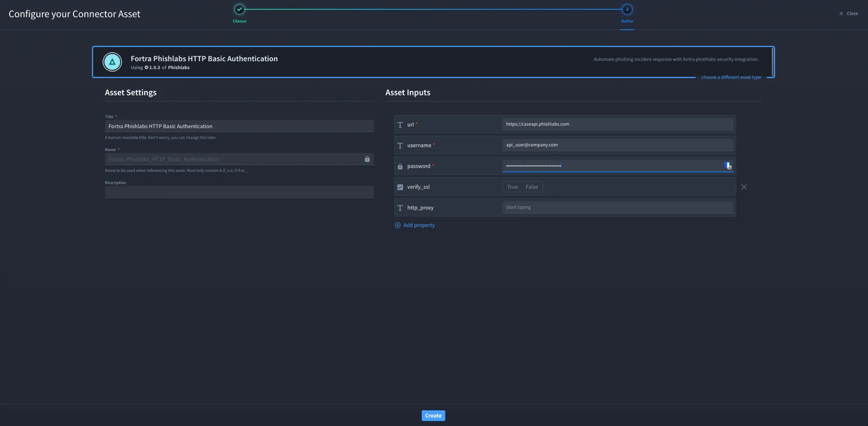Click the url input field
Image resolution: width=868 pixels, height=426 pixels.
click(618, 124)
